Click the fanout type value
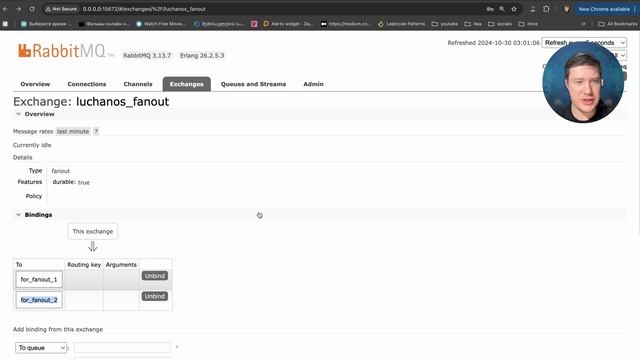This screenshot has height=360, width=640. pyautogui.click(x=60, y=171)
